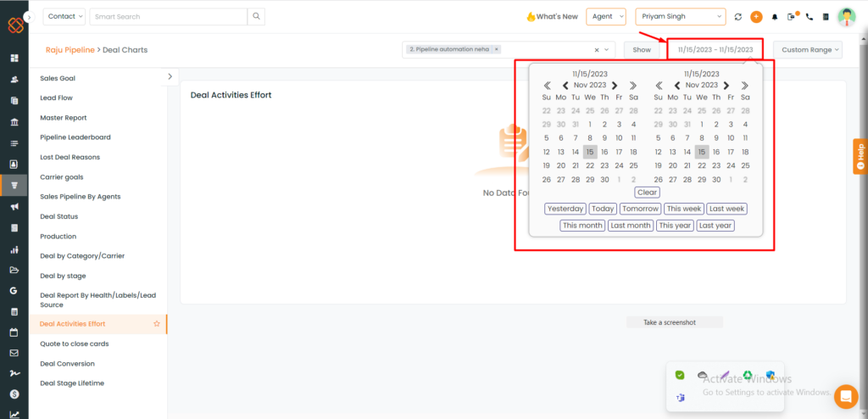Open the notifications bell icon
The height and width of the screenshot is (419, 868).
(775, 17)
